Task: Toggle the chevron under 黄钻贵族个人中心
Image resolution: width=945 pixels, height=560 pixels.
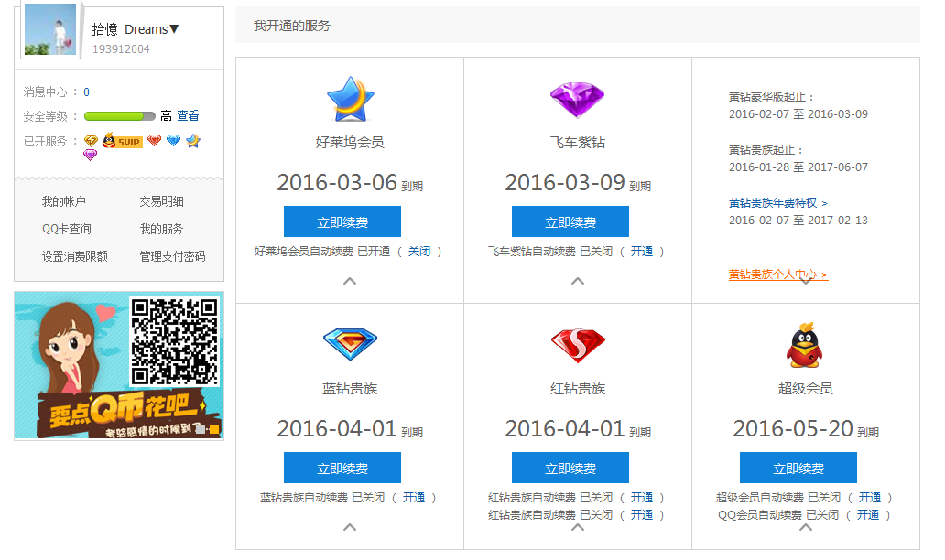Action: point(805,281)
